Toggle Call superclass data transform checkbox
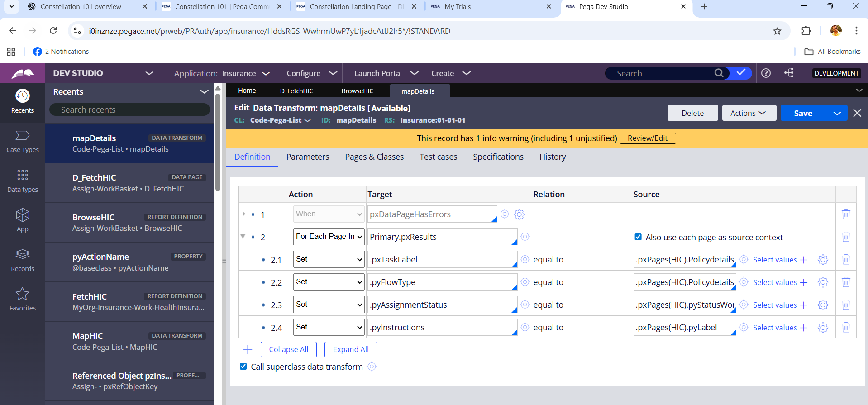The height and width of the screenshot is (405, 868). (x=243, y=366)
